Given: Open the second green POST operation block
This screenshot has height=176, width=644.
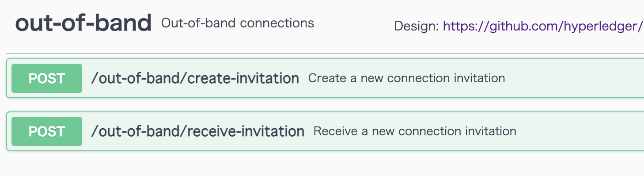Looking at the screenshot, I should (325, 131).
